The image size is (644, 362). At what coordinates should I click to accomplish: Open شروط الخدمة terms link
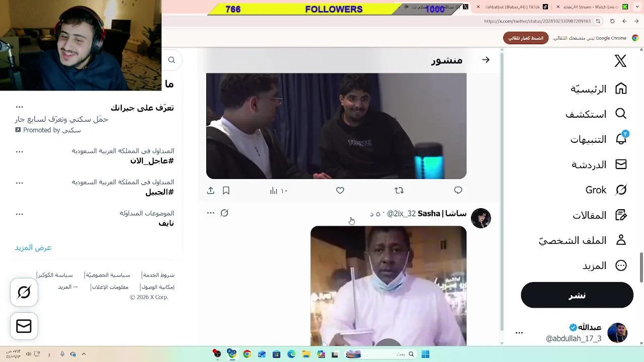(159, 275)
